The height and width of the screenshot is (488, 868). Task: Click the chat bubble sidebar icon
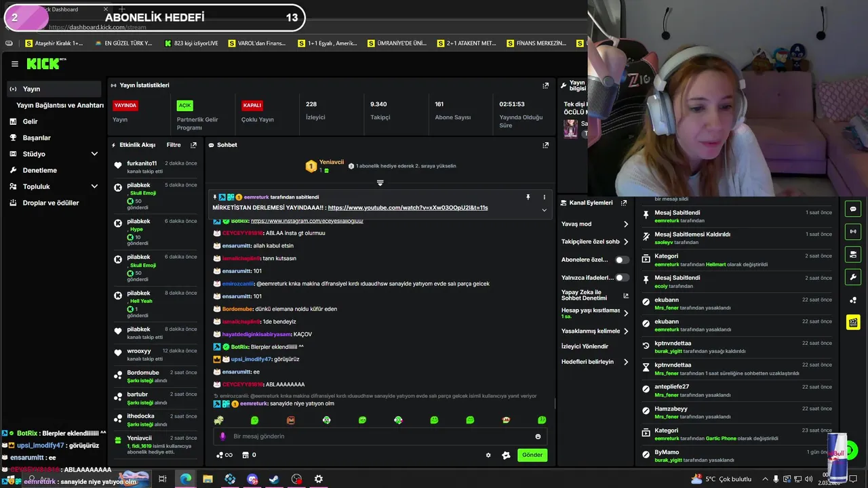(x=853, y=209)
